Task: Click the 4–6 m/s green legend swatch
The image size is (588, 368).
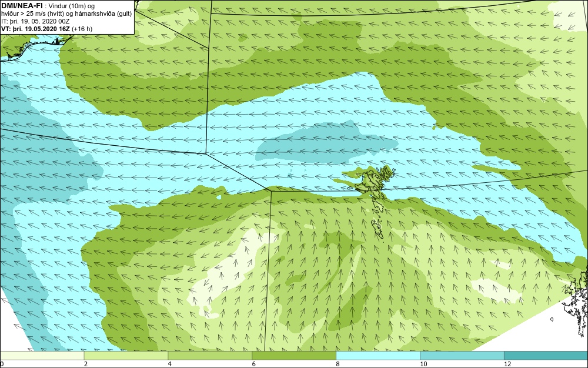Action: pos(210,356)
